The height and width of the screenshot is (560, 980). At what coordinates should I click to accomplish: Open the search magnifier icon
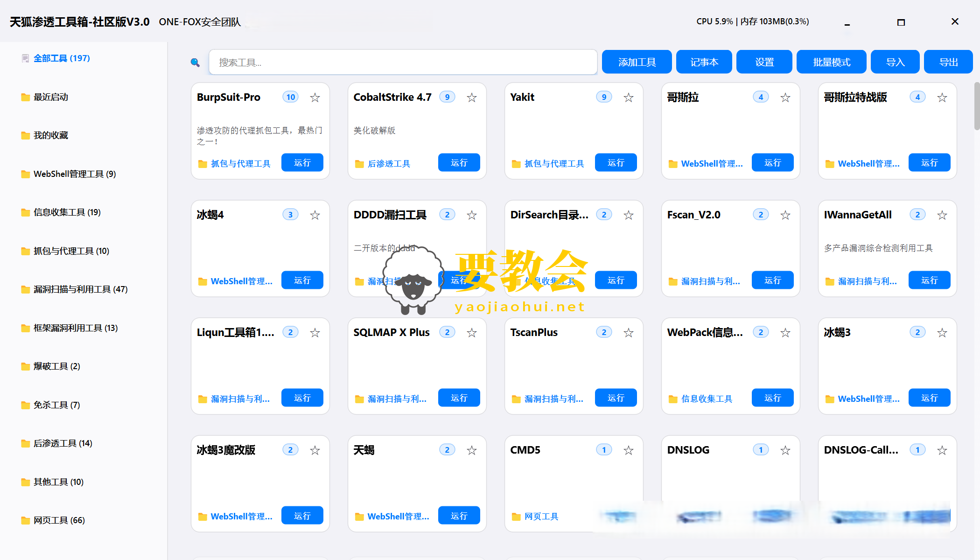tap(195, 62)
